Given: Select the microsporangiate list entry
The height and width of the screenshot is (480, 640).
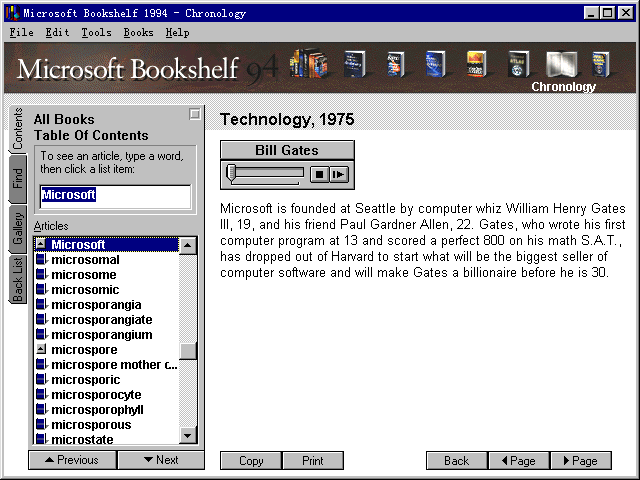Looking at the screenshot, I should coord(102,319).
